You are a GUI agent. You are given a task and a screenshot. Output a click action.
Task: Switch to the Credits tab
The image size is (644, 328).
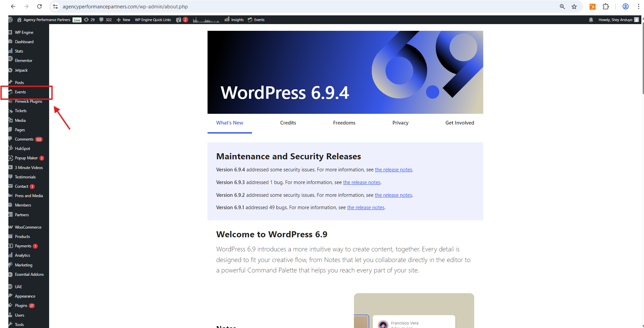[x=288, y=123]
